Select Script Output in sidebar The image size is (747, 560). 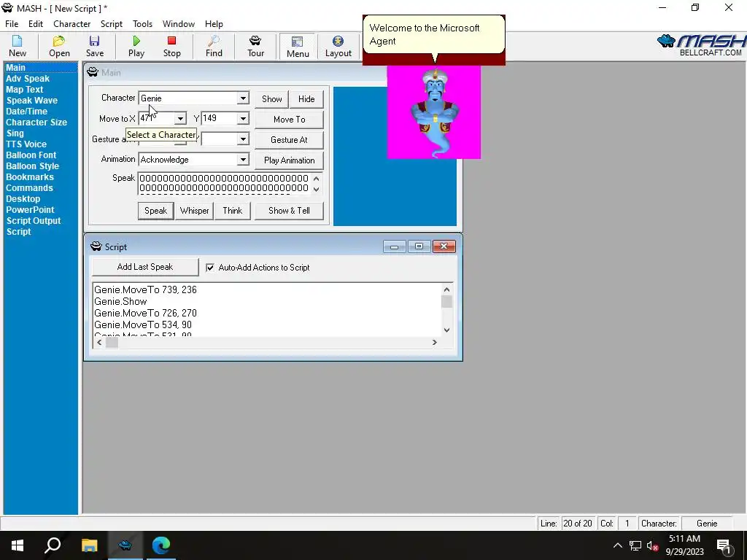(x=34, y=221)
